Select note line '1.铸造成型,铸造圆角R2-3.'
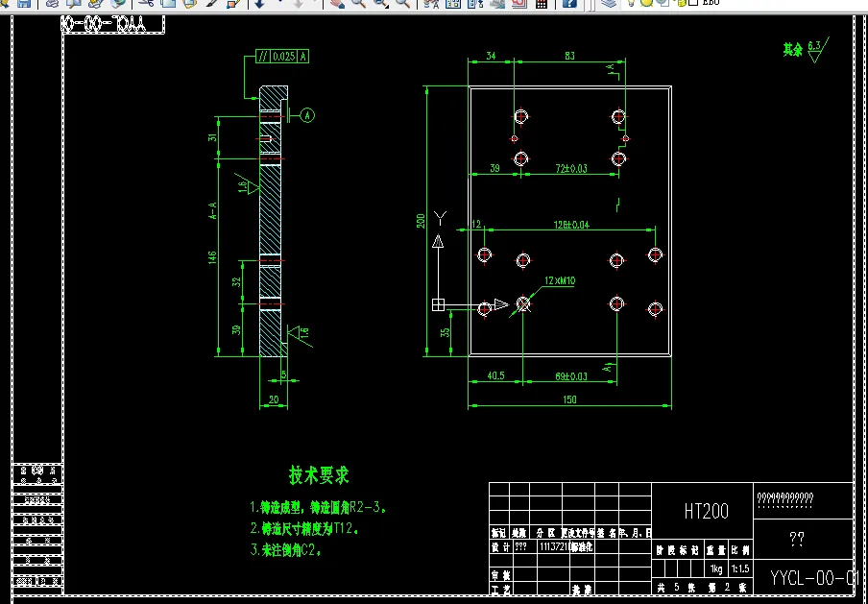This screenshot has height=604, width=868. point(319,507)
